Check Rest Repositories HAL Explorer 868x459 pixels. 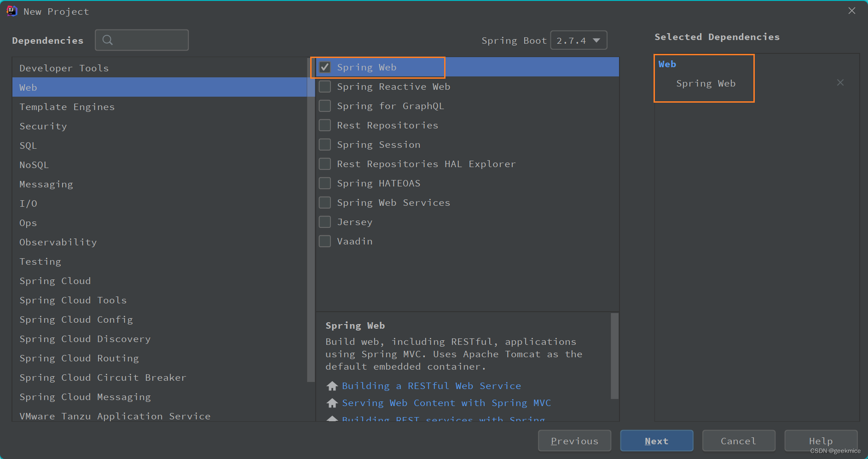pyautogui.click(x=325, y=164)
